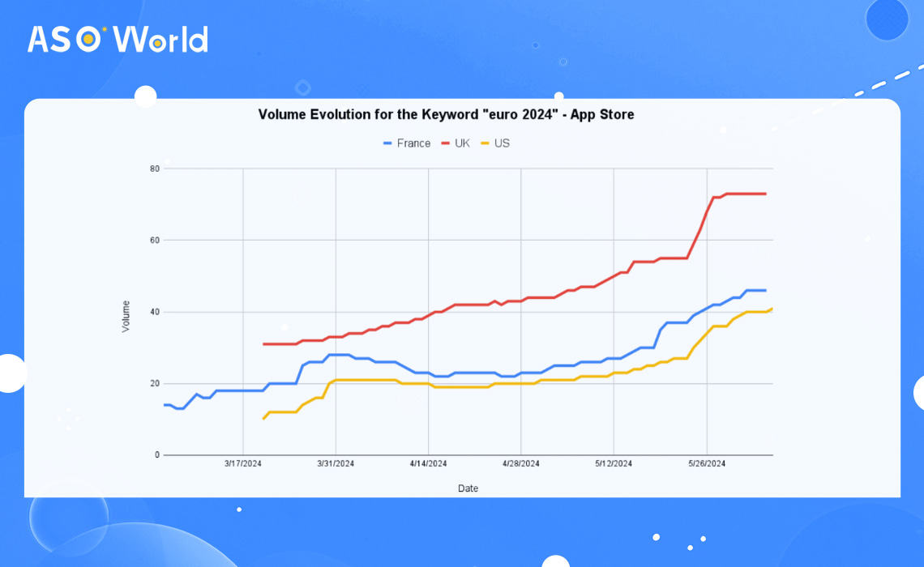The height and width of the screenshot is (567, 924).
Task: Click the ASO World logo
Action: click(118, 39)
